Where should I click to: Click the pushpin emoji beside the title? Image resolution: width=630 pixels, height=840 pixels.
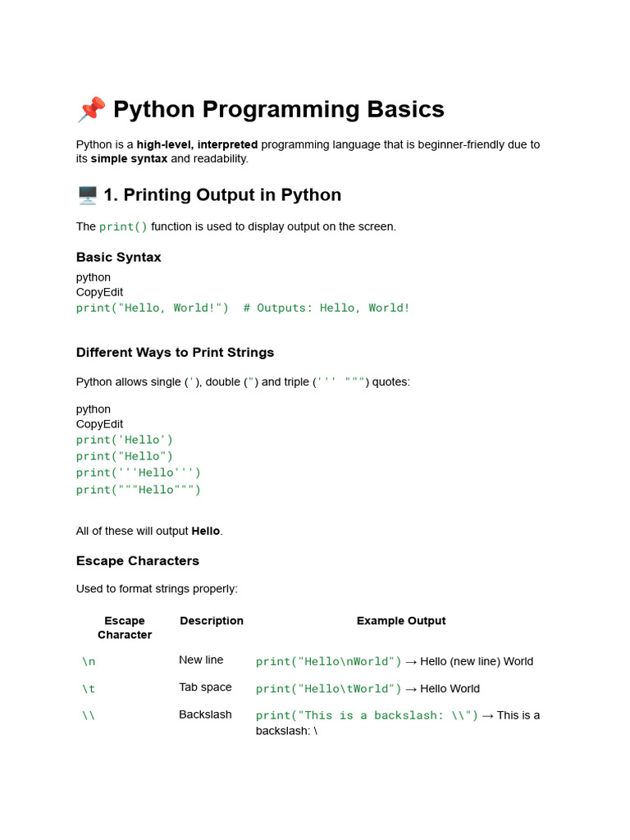92,109
